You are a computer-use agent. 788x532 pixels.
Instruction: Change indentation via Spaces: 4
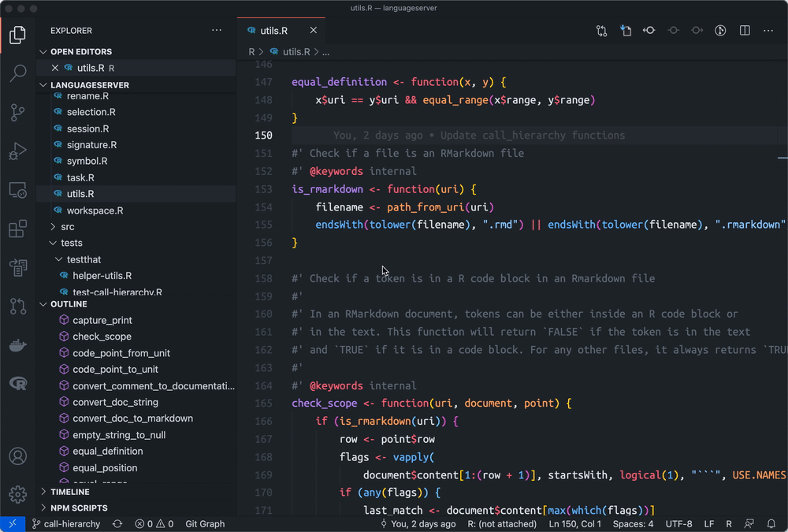click(x=634, y=524)
